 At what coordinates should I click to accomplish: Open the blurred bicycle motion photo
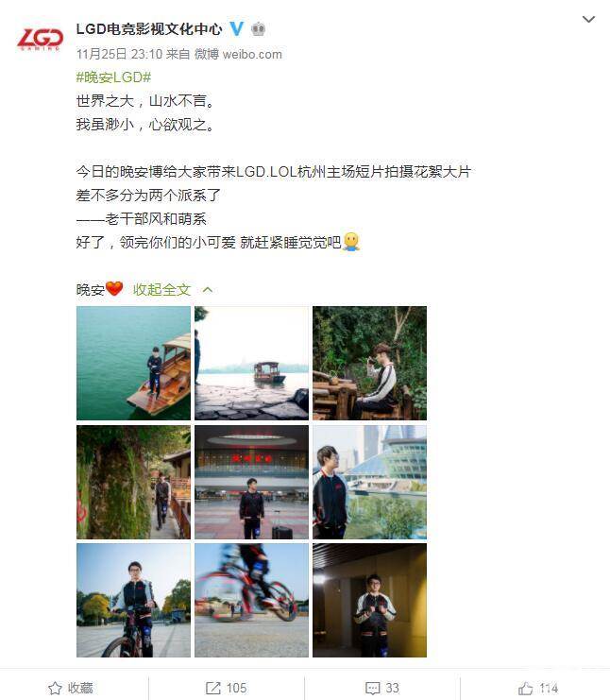(x=251, y=601)
